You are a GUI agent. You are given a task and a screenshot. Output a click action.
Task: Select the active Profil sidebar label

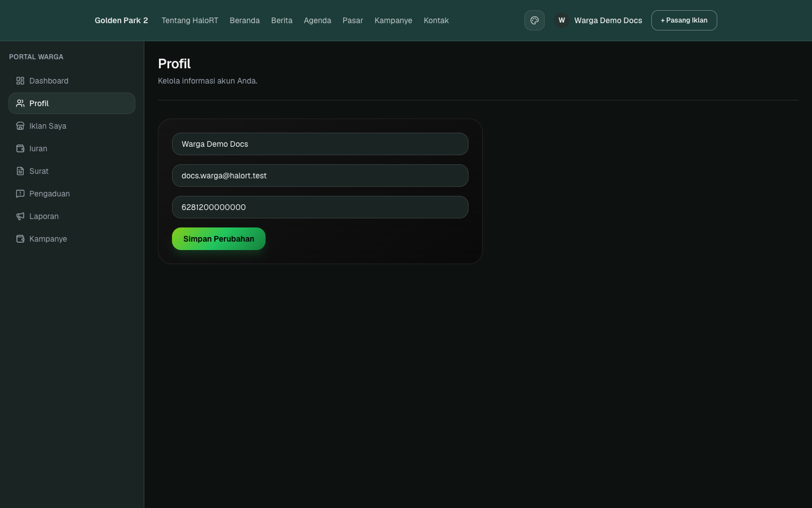click(x=39, y=103)
